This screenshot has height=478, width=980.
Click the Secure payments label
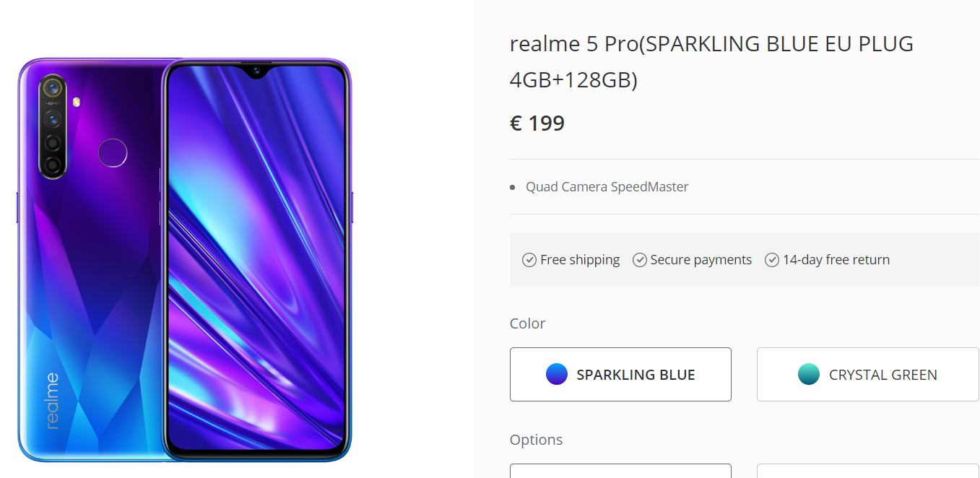(701, 260)
